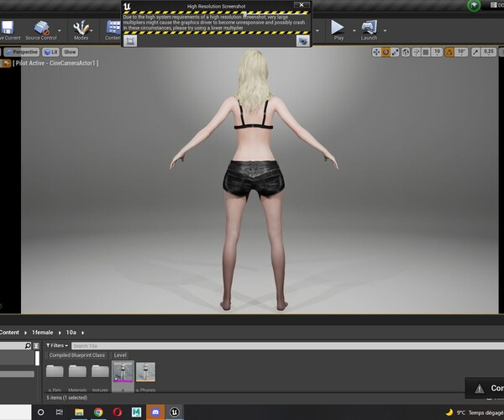Image resolution: width=504 pixels, height=420 pixels.
Task: Open File Explorer from taskbar
Action: tap(79, 412)
